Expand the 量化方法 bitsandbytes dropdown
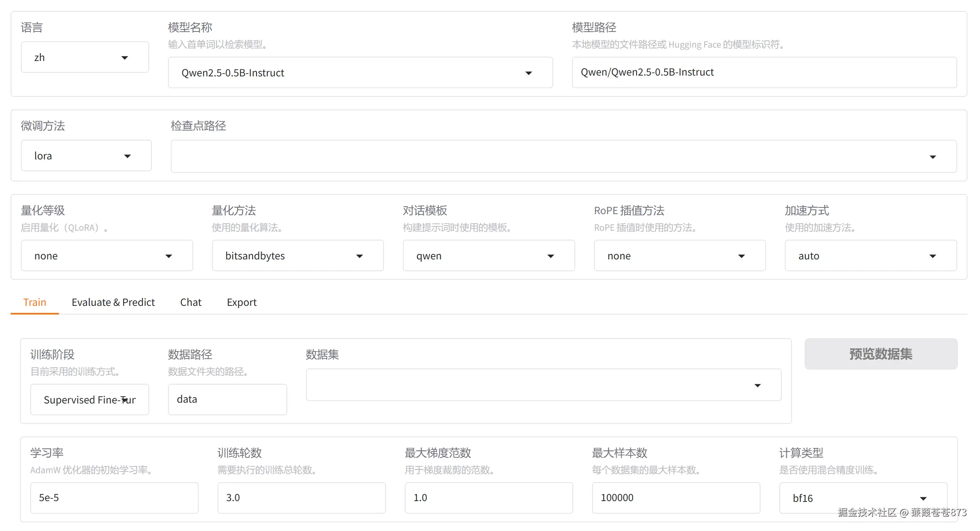Viewport: 980px width, 531px height. 297,256
